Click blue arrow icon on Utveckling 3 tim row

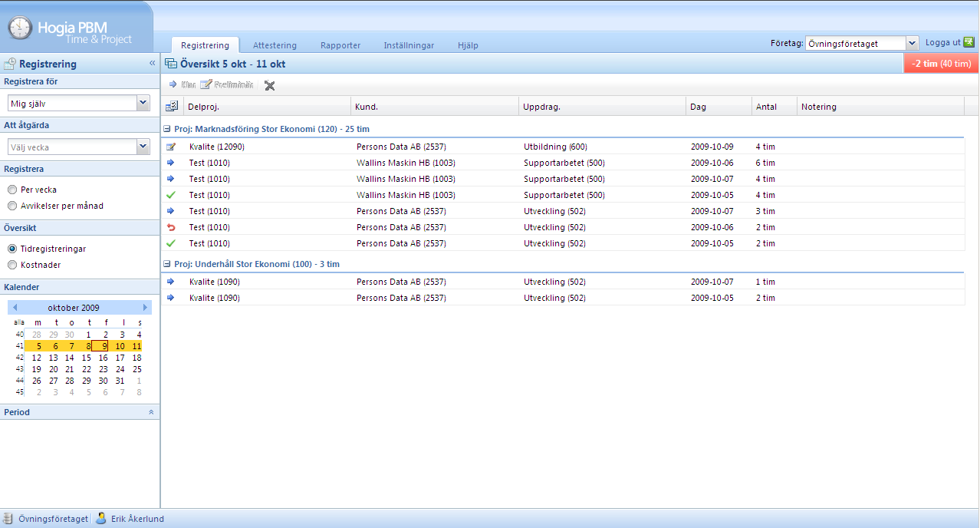[x=171, y=211]
